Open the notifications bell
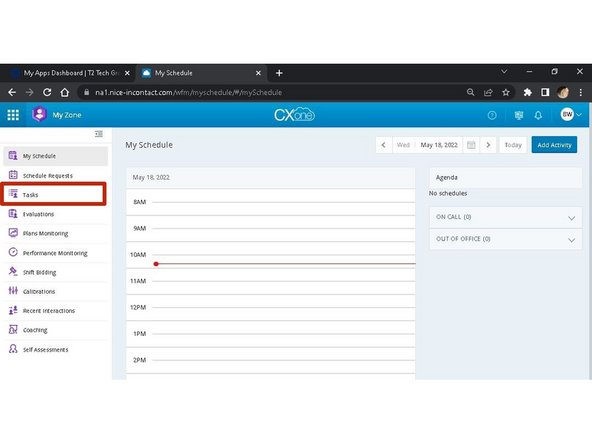 (x=538, y=115)
